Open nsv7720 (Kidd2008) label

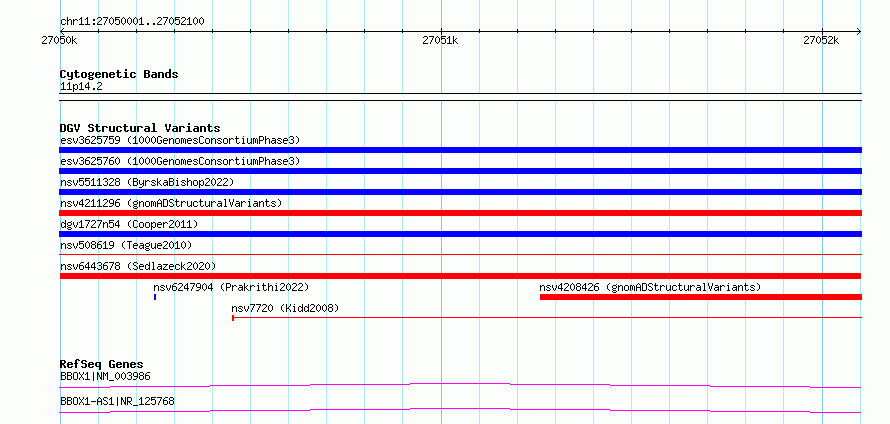click(285, 308)
